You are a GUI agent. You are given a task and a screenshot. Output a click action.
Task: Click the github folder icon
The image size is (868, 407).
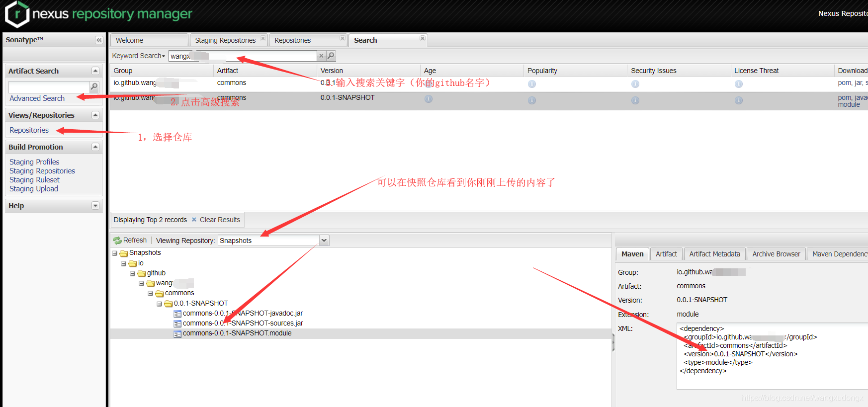tap(142, 273)
